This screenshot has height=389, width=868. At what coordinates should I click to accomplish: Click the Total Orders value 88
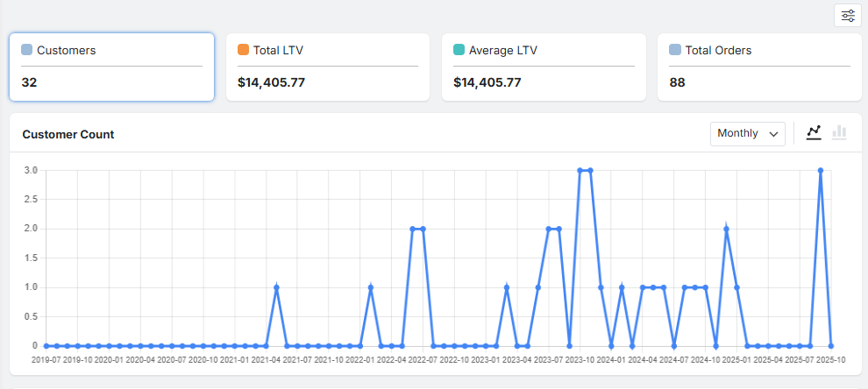[677, 82]
